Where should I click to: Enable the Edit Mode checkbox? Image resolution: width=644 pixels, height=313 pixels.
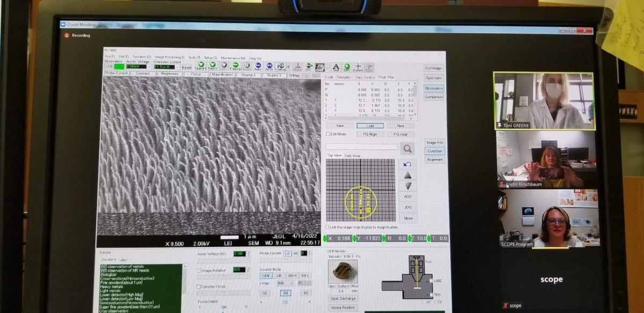tap(328, 134)
